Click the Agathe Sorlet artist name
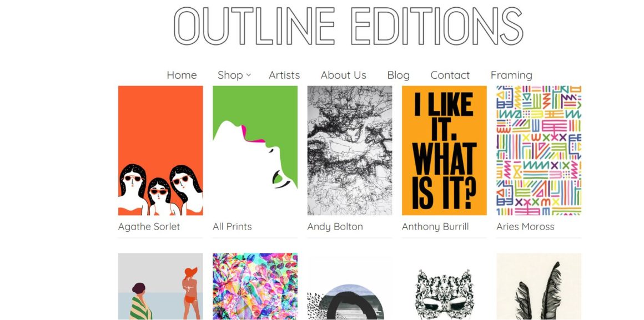This screenshot has width=644, height=320. 149,226
